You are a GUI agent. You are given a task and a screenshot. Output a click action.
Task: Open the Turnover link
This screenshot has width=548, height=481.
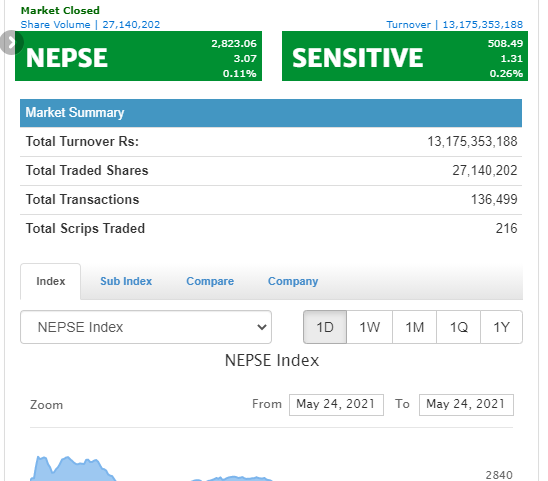(454, 24)
